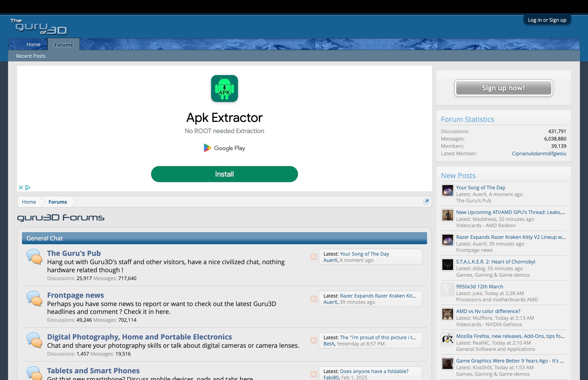The width and height of the screenshot is (588, 380).
Task: Click Log in or Sign up
Action: 547,20
